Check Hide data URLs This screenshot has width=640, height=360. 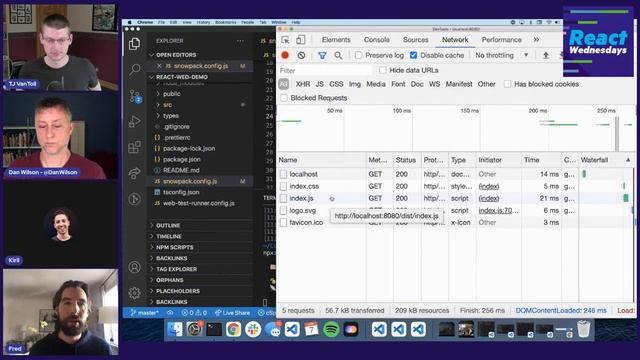click(382, 70)
